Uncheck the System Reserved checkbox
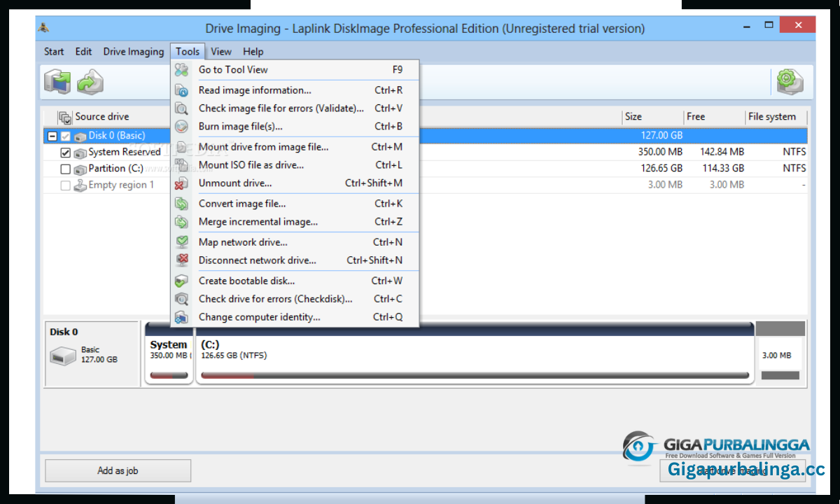Viewport: 840px width, 504px height. tap(66, 153)
